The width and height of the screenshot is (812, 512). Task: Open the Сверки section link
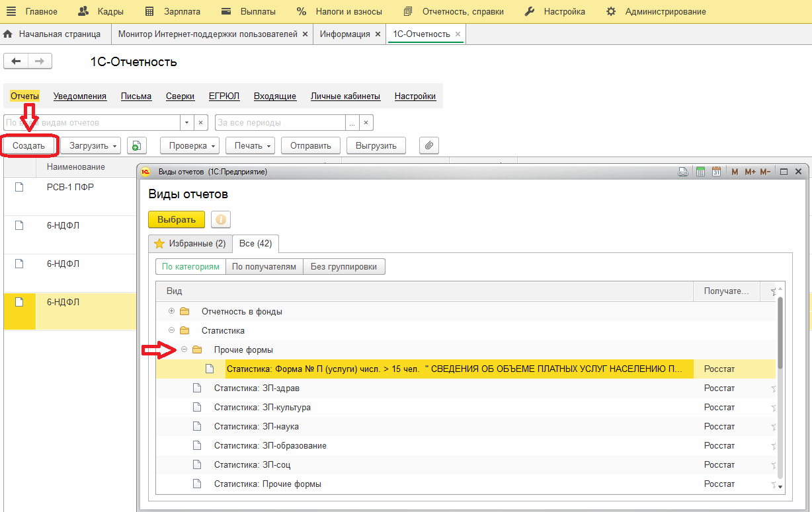coord(180,96)
